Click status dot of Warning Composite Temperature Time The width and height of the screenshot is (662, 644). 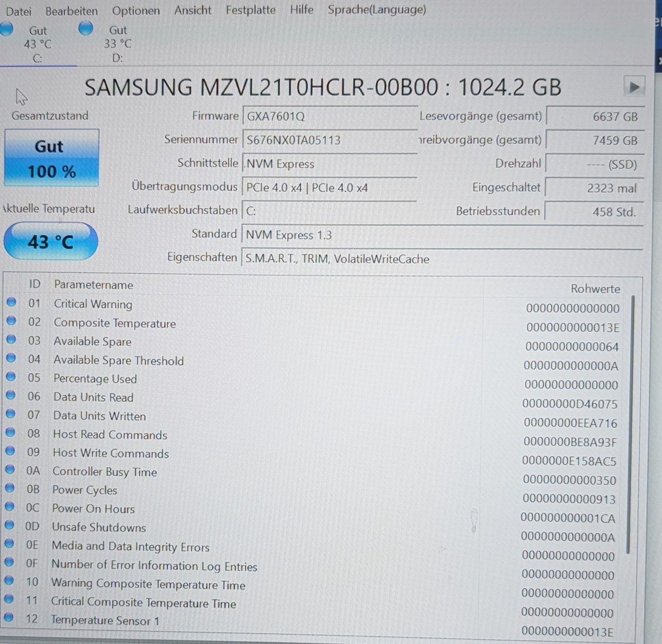point(9,580)
